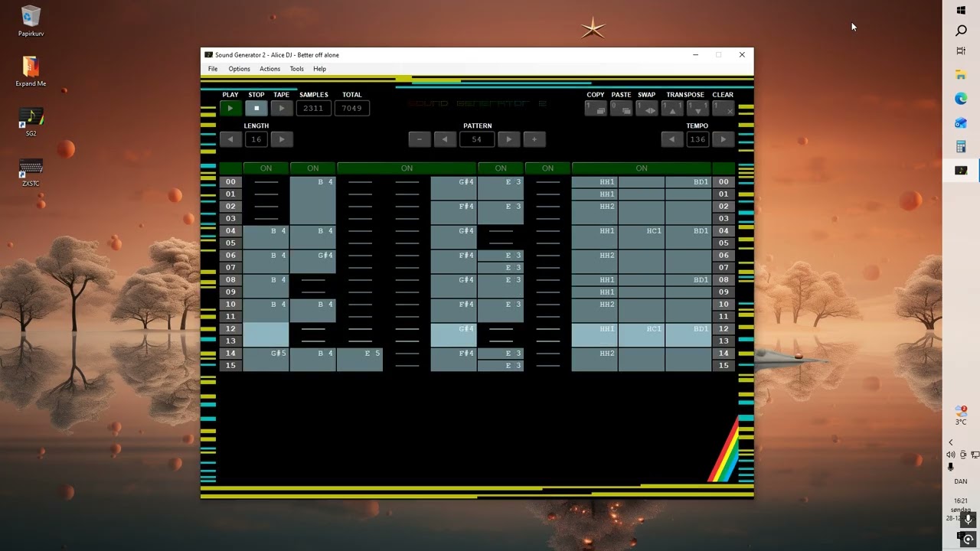980x551 pixels.
Task: Click the Tape record button
Action: [282, 109]
